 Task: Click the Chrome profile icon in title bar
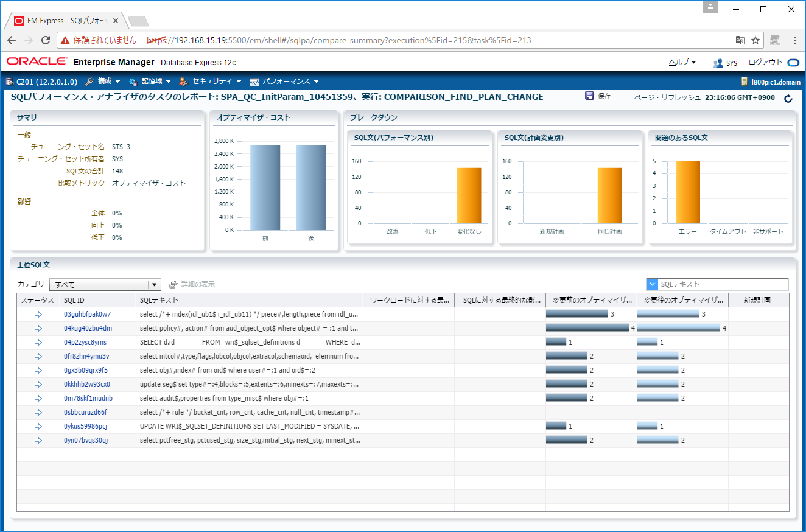(710, 7)
